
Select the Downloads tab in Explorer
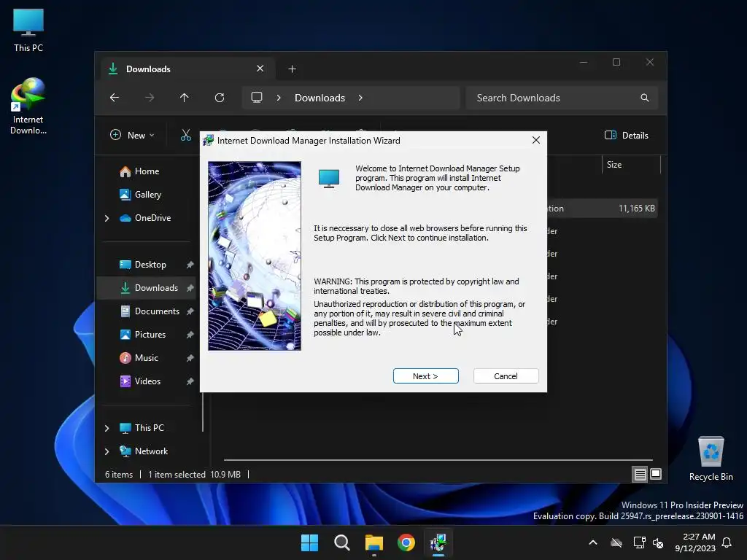point(189,69)
